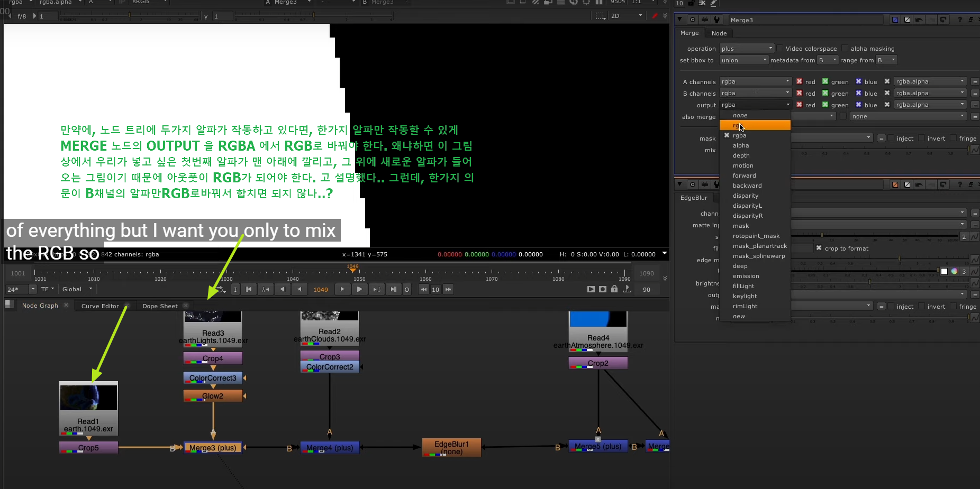Choose rotopaint_mask in the channel list
980x489 pixels.
point(755,236)
